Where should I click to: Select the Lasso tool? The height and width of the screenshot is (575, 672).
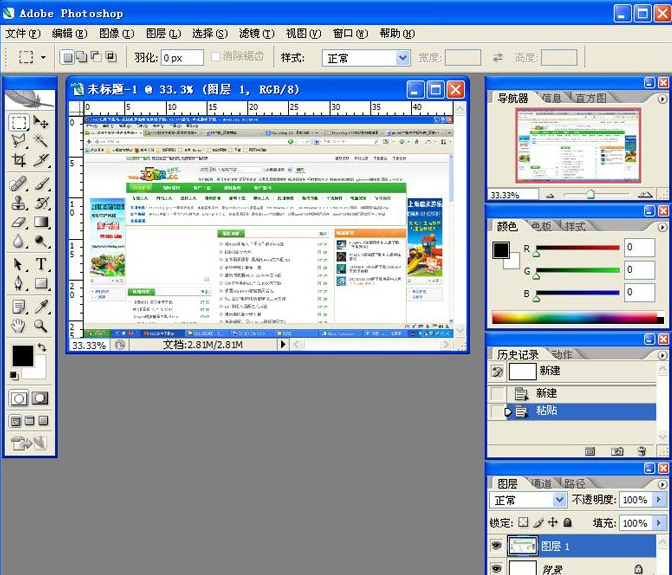18,141
